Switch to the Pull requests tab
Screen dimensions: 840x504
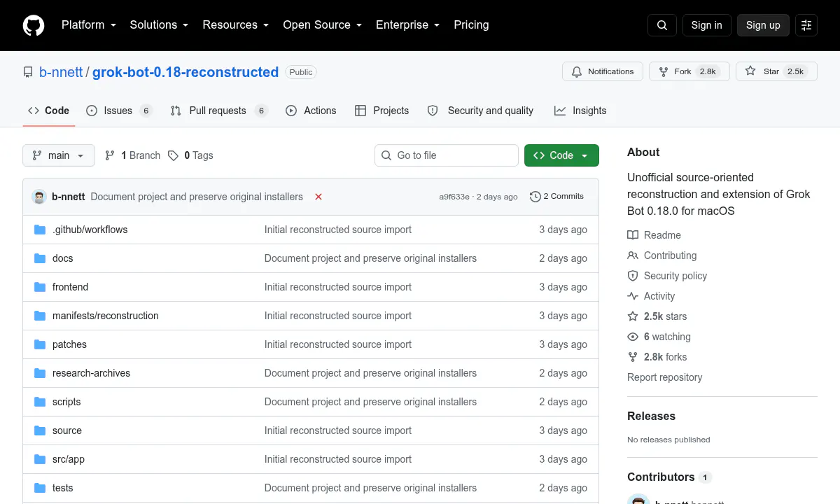pyautogui.click(x=219, y=111)
